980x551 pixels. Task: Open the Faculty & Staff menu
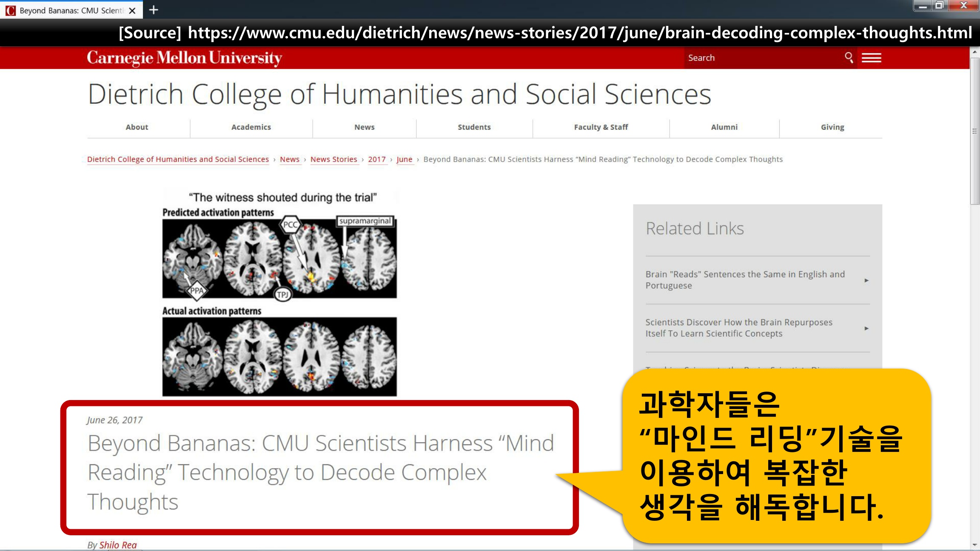click(x=601, y=127)
